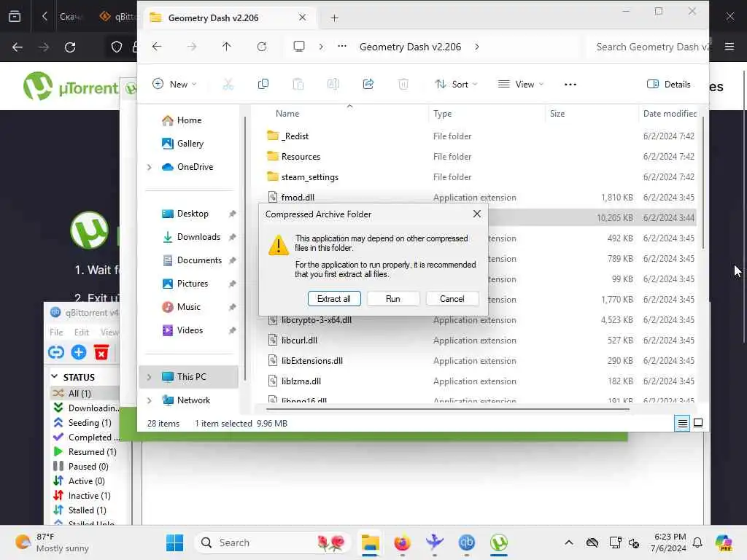Screen dimensions: 747x560
Task: Open the Sort dropdown
Action: tap(455, 85)
